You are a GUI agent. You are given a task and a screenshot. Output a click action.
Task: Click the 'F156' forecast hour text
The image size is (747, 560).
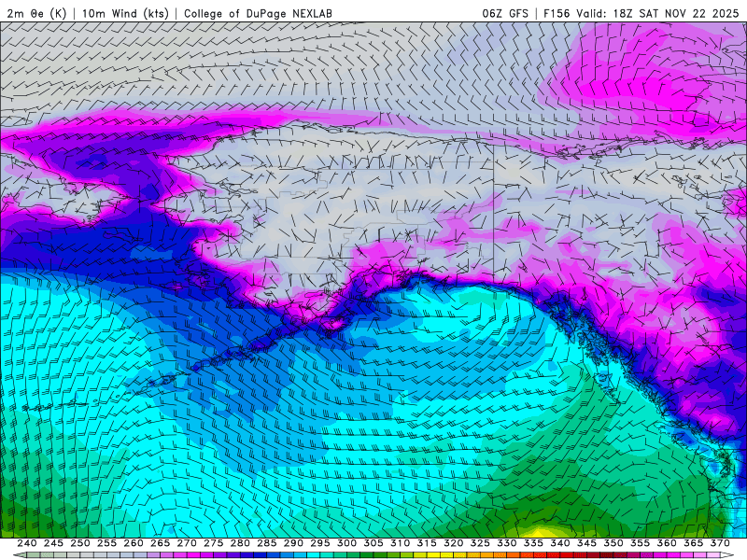[x=557, y=13]
